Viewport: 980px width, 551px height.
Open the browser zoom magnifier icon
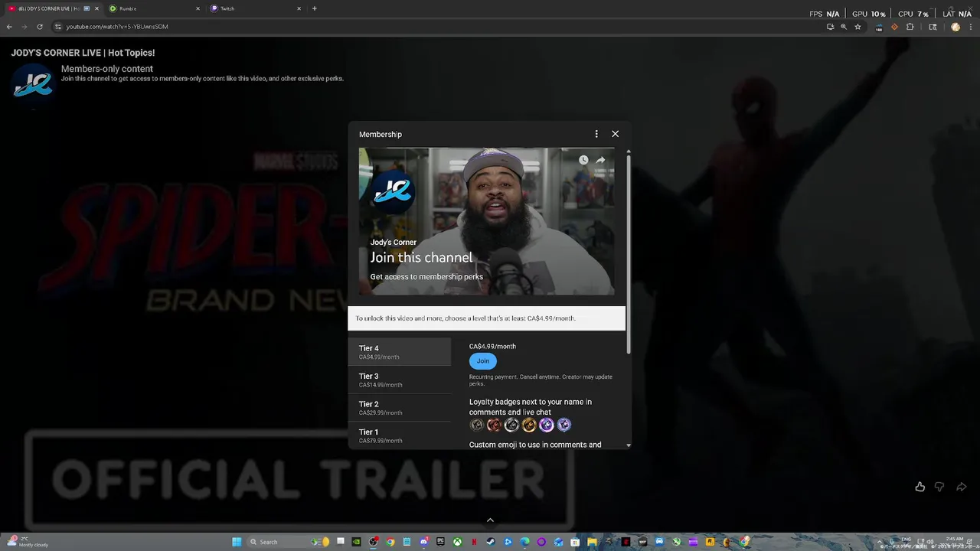[844, 27]
